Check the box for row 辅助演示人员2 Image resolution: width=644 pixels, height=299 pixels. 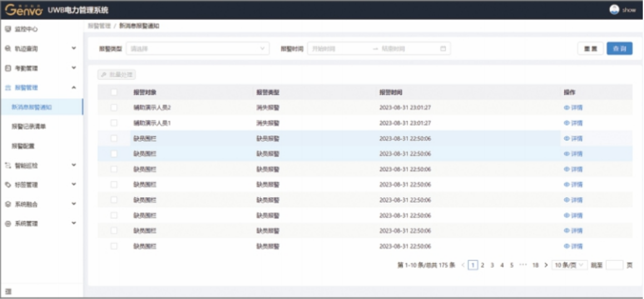pyautogui.click(x=114, y=108)
